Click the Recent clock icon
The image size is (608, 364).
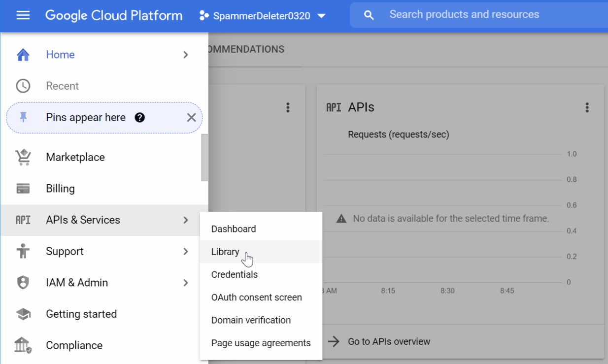23,86
